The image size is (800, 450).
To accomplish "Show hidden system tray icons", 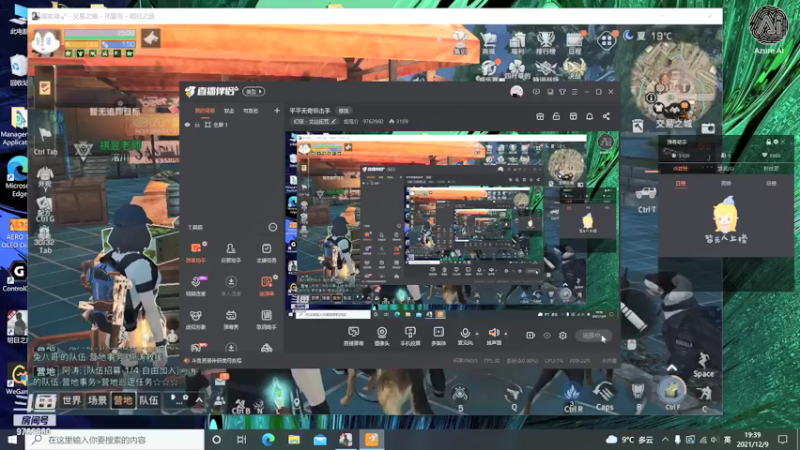I will coord(665,439).
